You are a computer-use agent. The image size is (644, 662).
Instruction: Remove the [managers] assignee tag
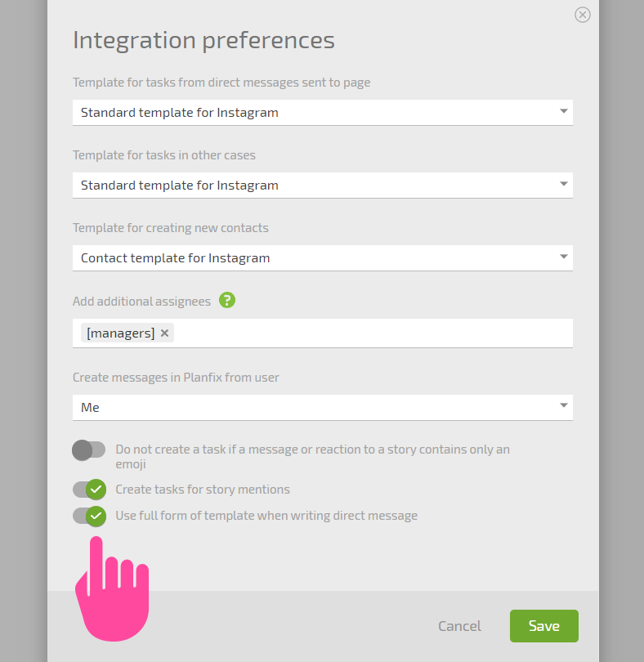tap(165, 333)
